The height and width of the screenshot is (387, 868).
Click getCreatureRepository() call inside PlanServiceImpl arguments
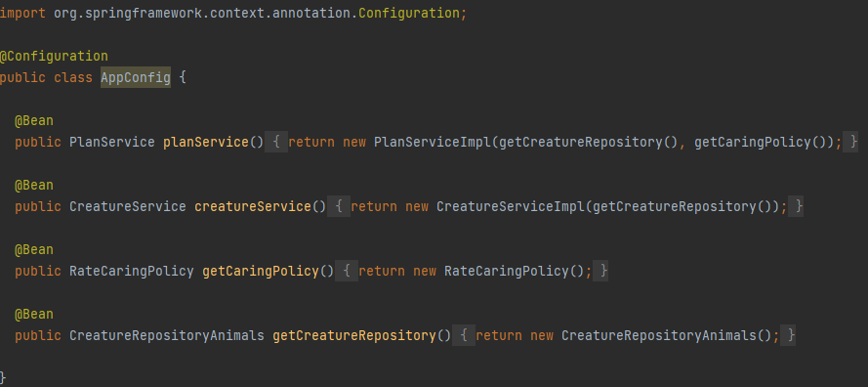(x=589, y=142)
